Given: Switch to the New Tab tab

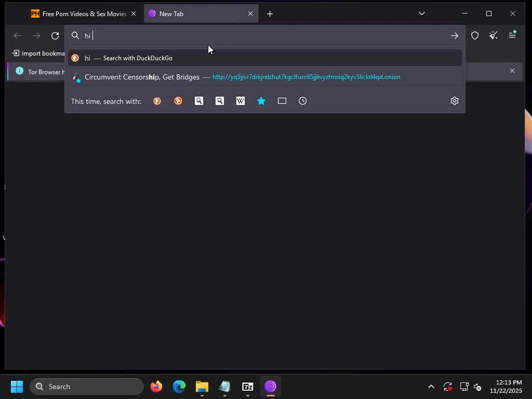Looking at the screenshot, I should 201,14.
